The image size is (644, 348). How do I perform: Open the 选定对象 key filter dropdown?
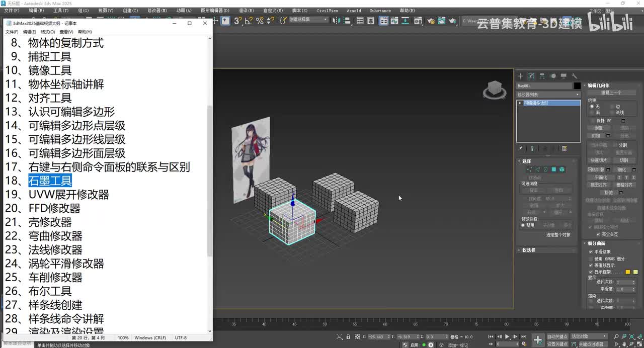[589, 336]
